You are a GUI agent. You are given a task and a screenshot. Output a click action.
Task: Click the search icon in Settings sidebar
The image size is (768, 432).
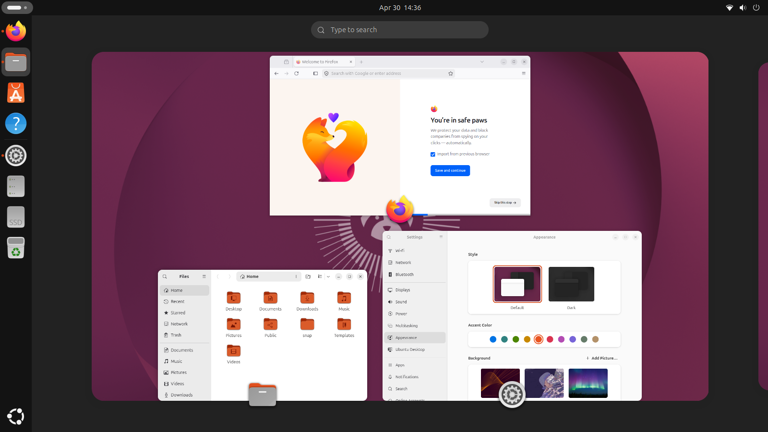(x=389, y=237)
